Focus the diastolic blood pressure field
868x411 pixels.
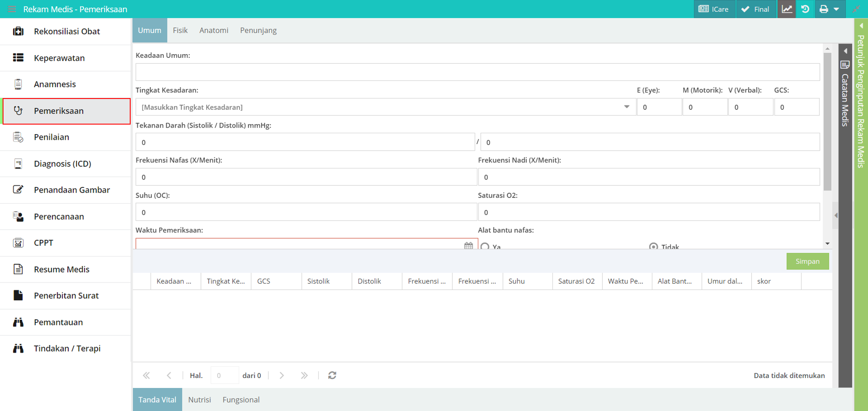(650, 142)
